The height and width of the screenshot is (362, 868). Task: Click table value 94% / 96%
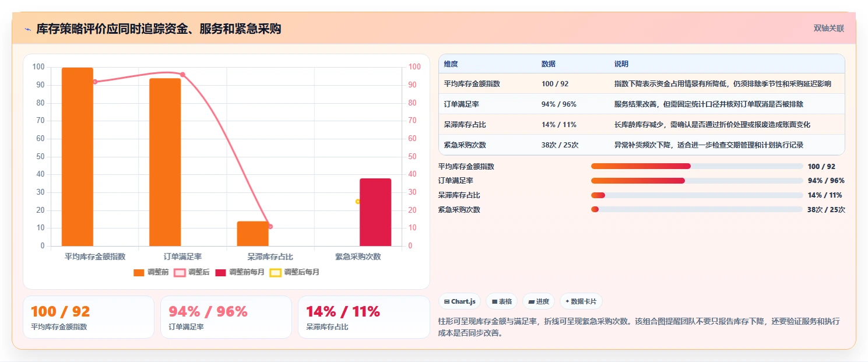pos(559,104)
